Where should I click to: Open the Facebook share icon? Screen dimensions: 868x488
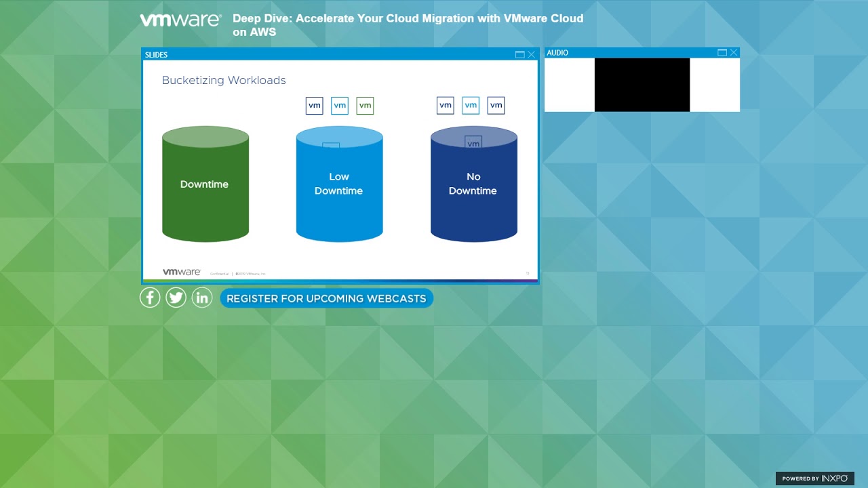[x=150, y=298]
